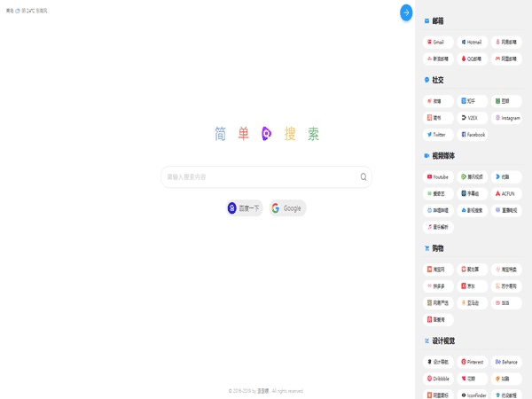Viewport: 532px width, 399px height.
Task: Click the weather info in the top-left
Action: 27,11
